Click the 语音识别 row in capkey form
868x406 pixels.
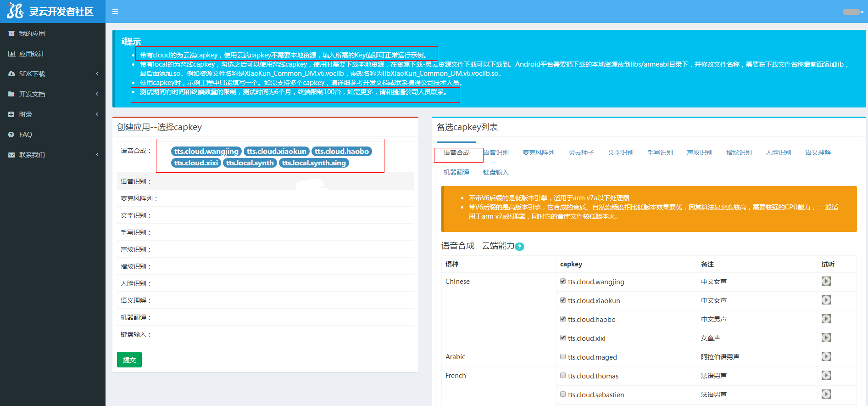point(265,181)
